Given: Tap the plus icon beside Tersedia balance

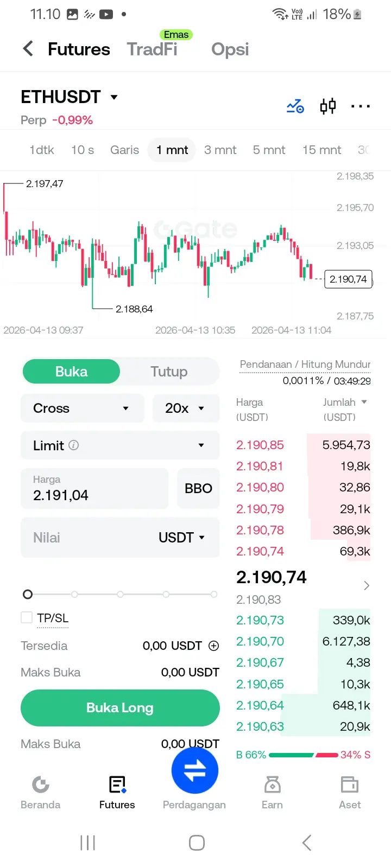Looking at the screenshot, I should tap(214, 646).
